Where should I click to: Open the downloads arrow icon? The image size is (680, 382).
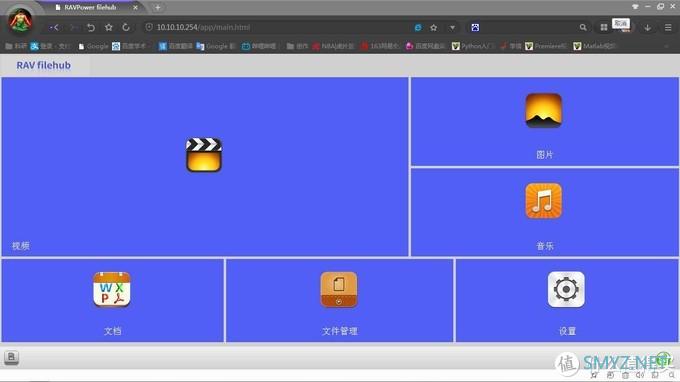tap(647, 27)
